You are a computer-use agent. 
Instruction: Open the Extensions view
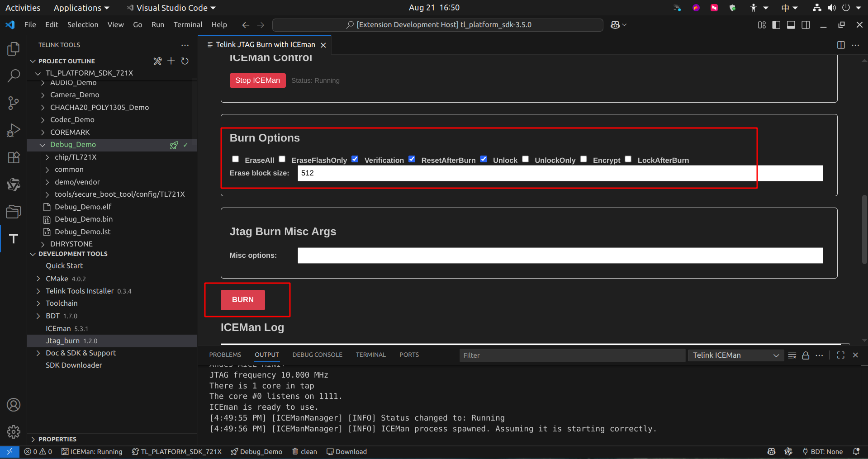(x=14, y=157)
